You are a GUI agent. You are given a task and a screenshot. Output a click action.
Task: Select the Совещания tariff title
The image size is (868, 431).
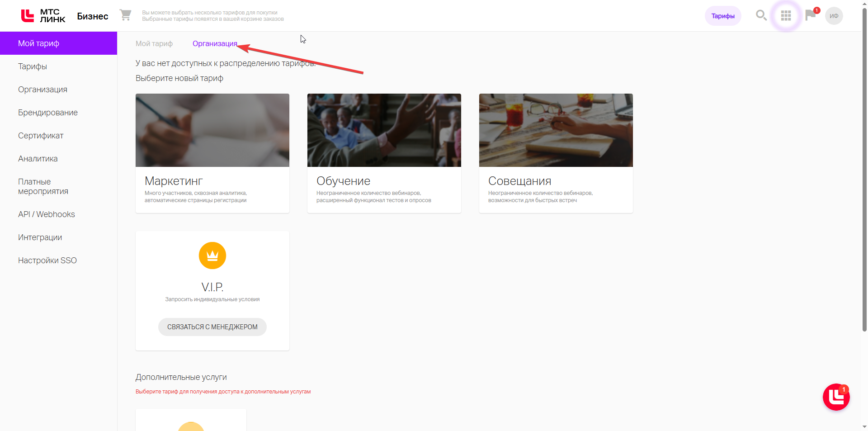pos(519,181)
